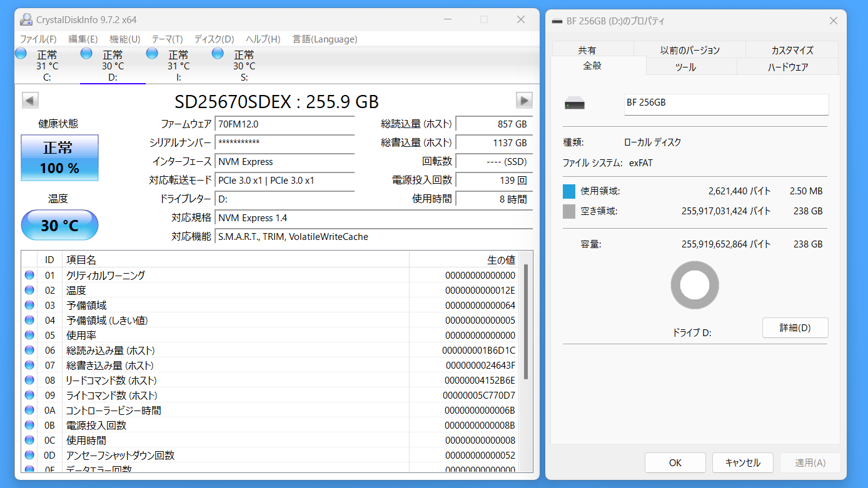The image size is (868, 488).
Task: Click the next disk right arrow button
Action: (524, 101)
